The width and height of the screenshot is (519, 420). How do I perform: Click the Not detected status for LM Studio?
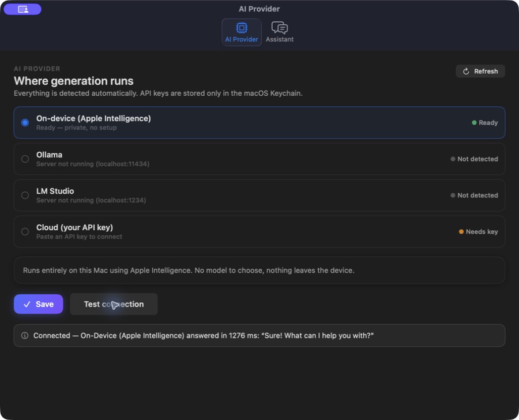[x=474, y=196]
